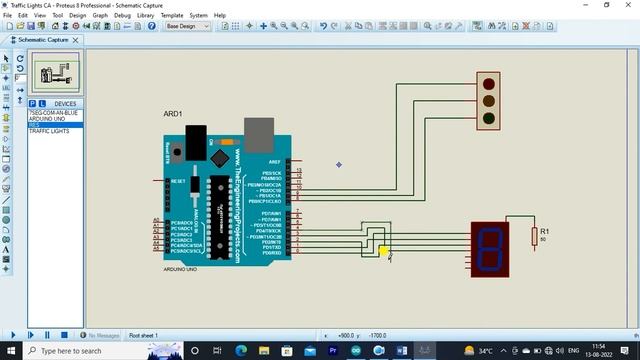Open the Design menu

[78, 15]
